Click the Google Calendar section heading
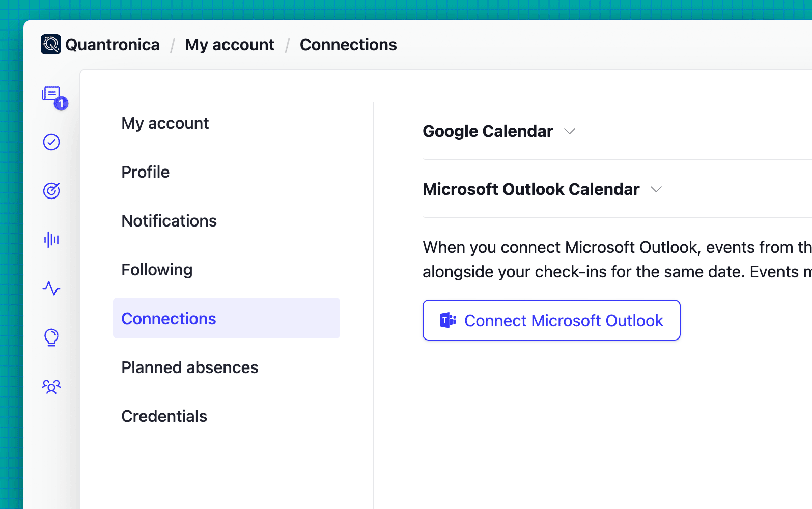 (x=488, y=131)
